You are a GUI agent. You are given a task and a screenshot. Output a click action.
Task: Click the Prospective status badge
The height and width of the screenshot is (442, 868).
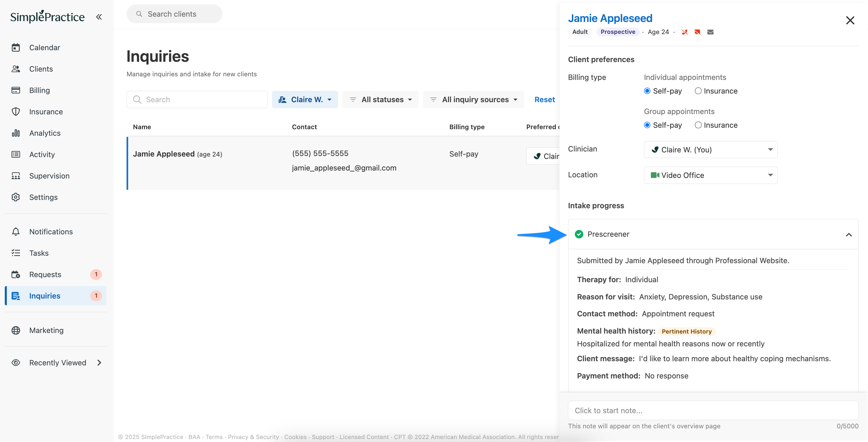[x=618, y=32]
